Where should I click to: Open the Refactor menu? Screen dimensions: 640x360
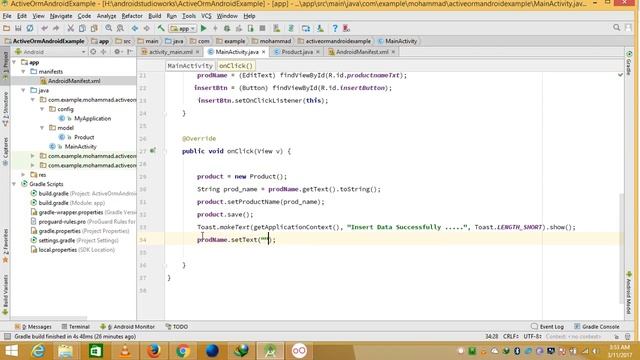click(132, 16)
